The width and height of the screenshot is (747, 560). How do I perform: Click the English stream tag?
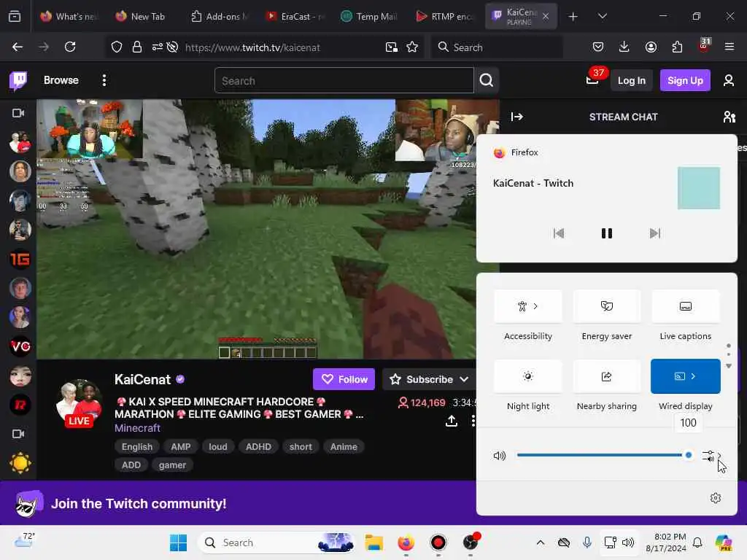[136, 447]
